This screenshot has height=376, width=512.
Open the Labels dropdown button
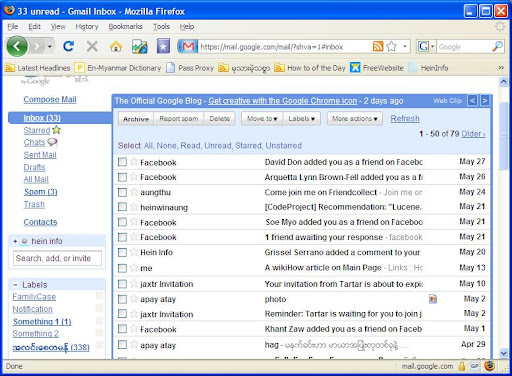point(302,119)
